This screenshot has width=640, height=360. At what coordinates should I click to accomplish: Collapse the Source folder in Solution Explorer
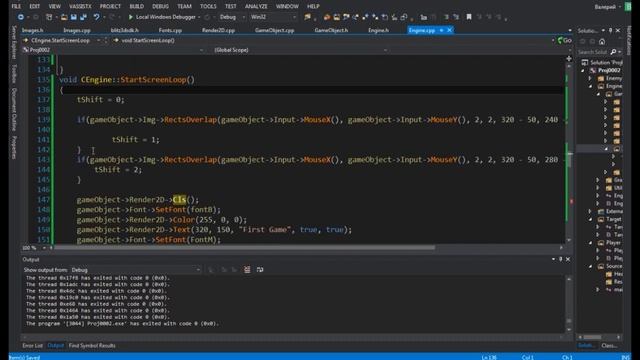click(590, 266)
